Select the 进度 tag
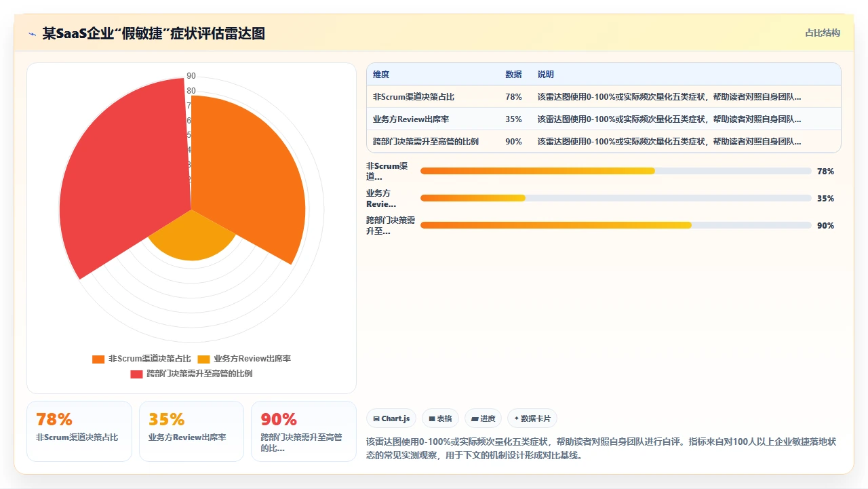Viewport: 868px width, 489px height. coord(483,418)
